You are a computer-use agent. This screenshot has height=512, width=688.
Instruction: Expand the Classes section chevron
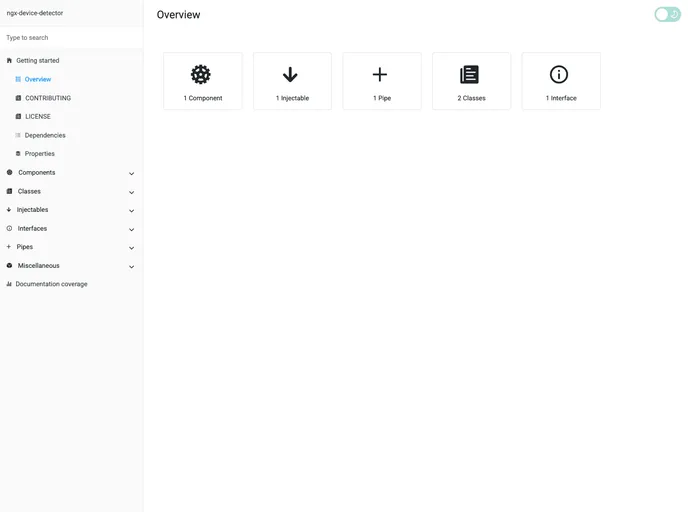[x=131, y=193]
